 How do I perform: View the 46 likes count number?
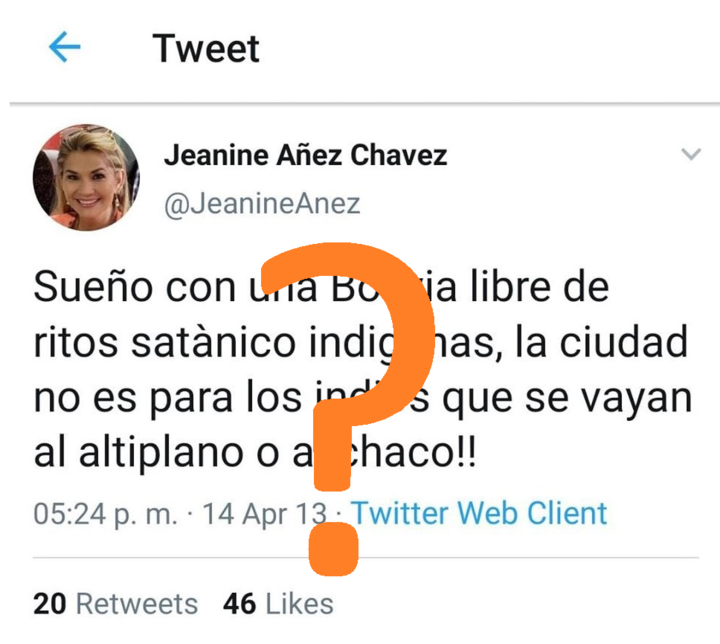239,604
